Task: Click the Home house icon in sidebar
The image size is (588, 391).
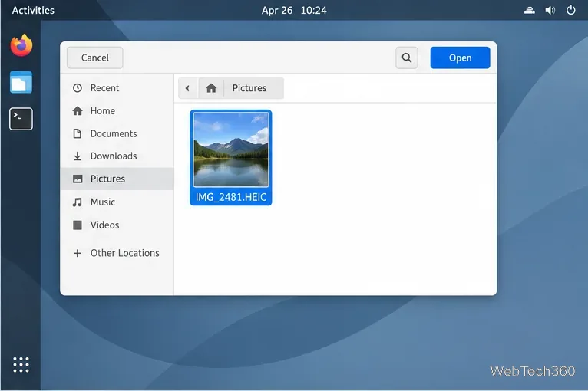Action: click(x=78, y=111)
